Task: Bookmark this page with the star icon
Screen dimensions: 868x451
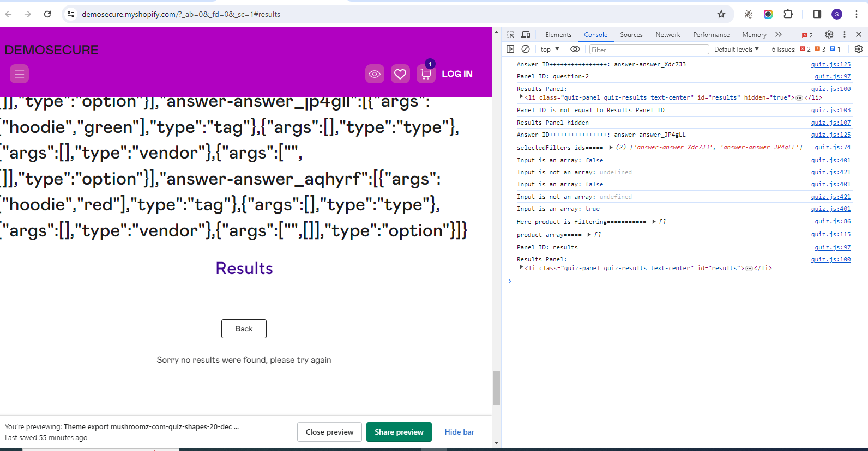Action: [721, 14]
